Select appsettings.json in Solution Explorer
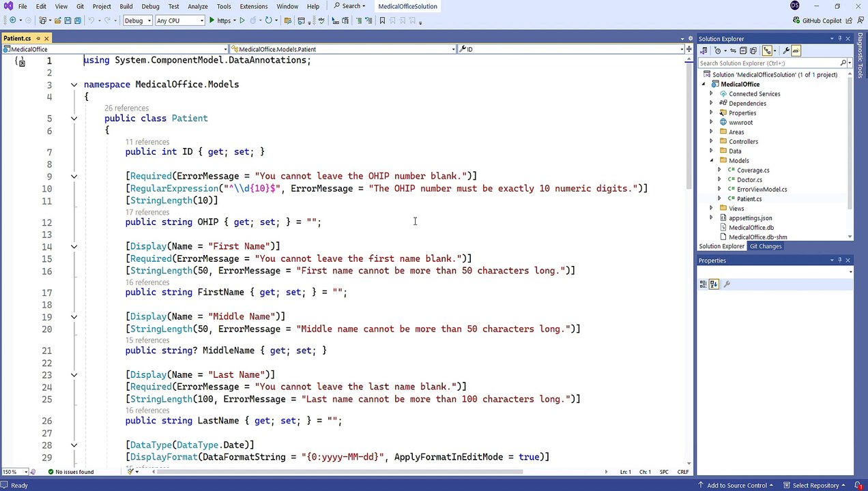This screenshot has width=868, height=491. [x=750, y=218]
